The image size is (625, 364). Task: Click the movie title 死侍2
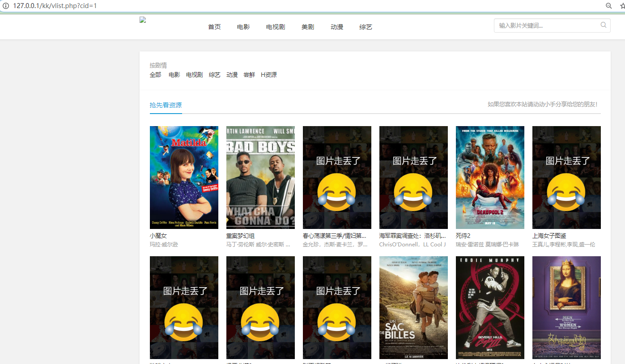pos(463,236)
